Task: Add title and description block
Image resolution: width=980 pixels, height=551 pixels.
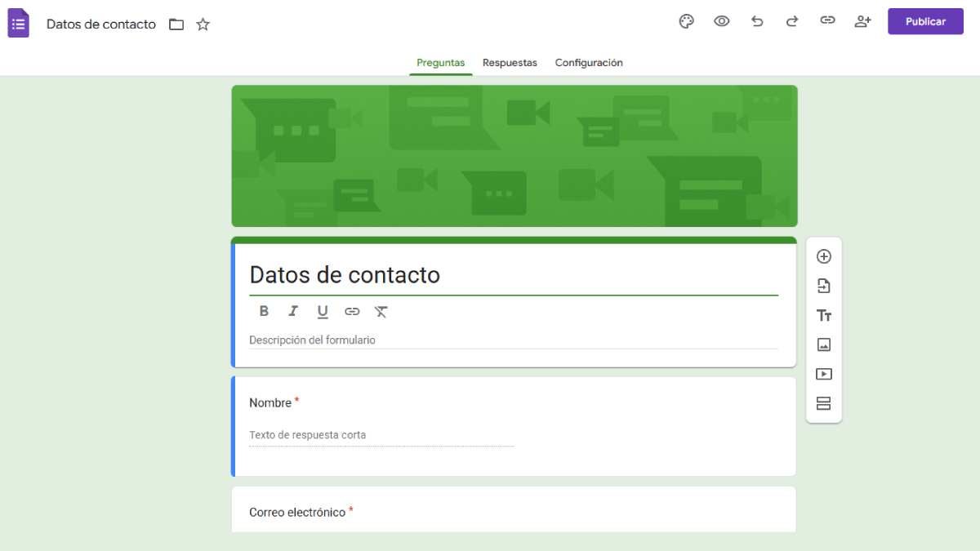Action: (x=824, y=315)
